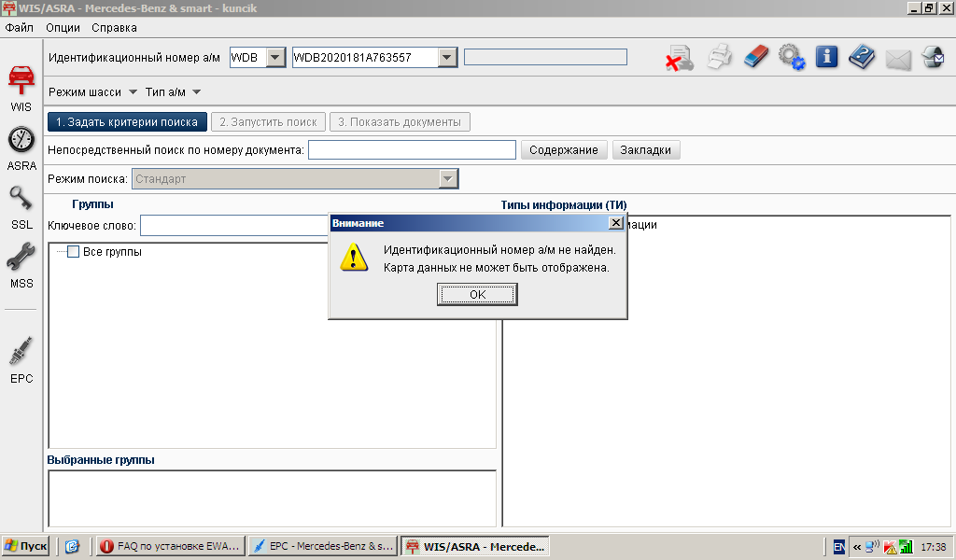Switch to 'FAQ по установке EWA' taskbar window
Viewport: 956px width, 560px height.
[x=171, y=546]
